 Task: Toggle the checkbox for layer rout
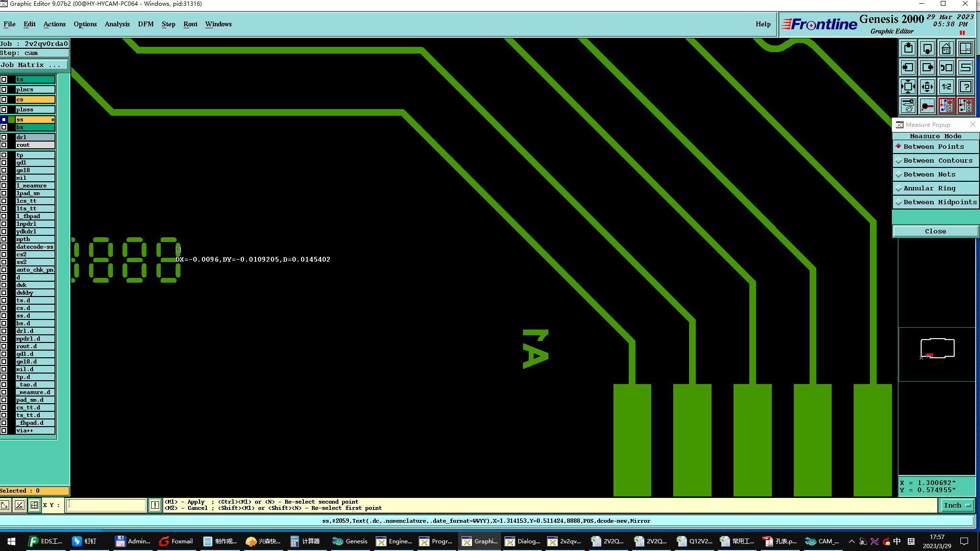pyautogui.click(x=4, y=145)
